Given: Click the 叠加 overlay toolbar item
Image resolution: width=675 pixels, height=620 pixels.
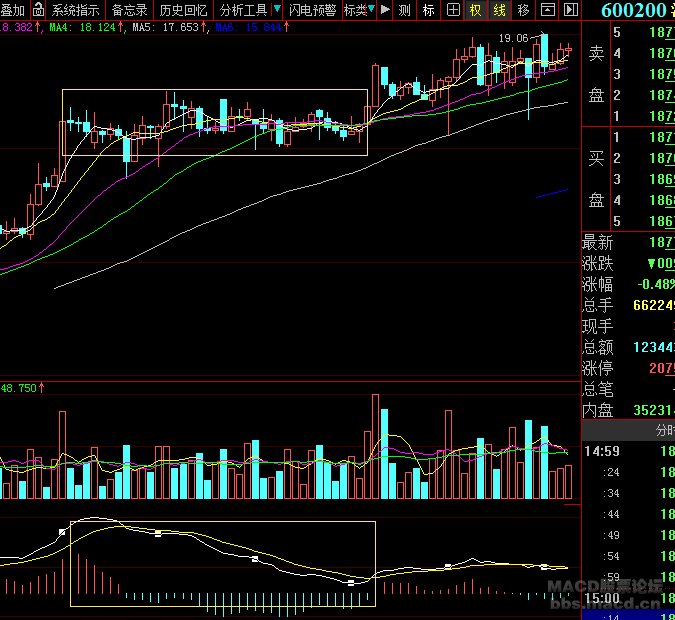Looking at the screenshot, I should (x=13, y=10).
